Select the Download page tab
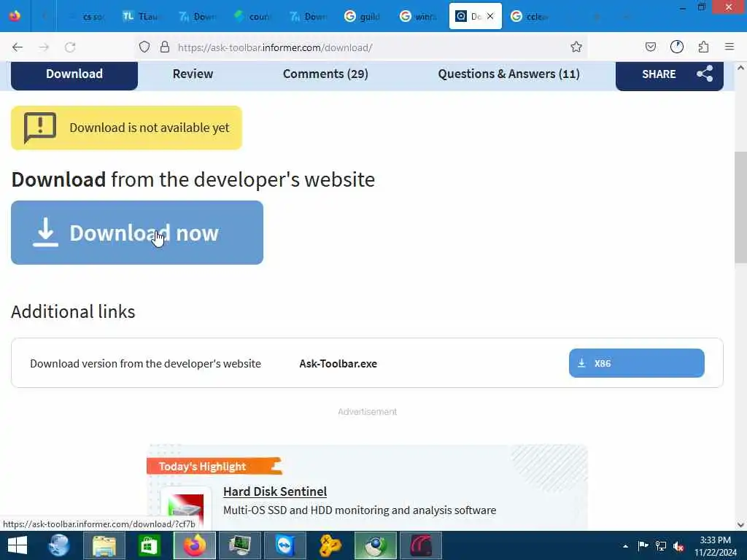 [74, 74]
